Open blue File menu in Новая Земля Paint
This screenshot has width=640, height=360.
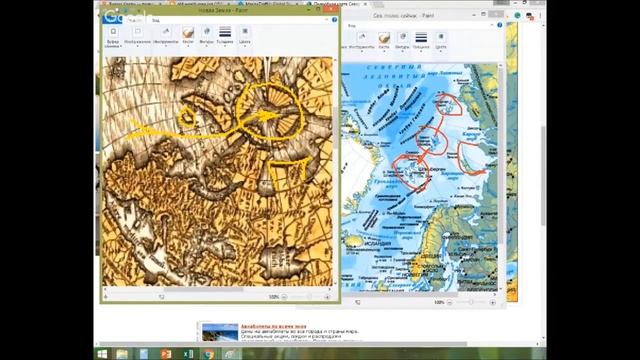[x=112, y=20]
